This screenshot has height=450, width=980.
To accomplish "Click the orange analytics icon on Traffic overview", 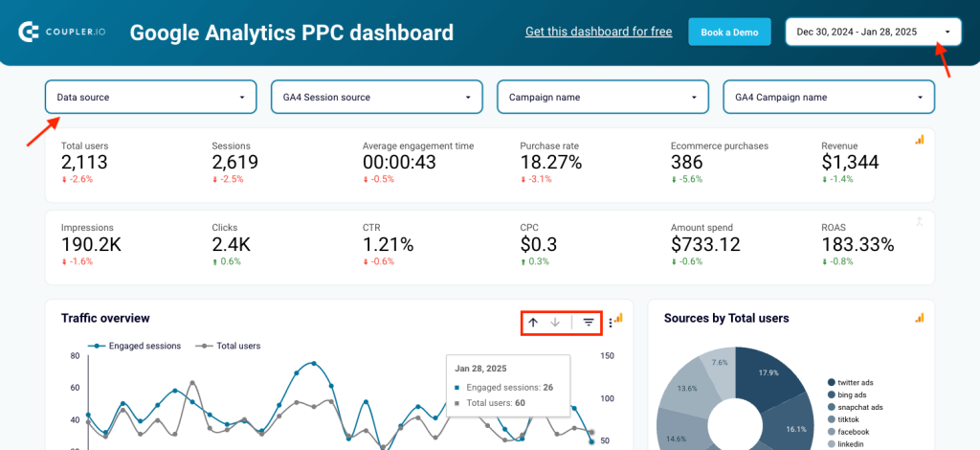I will 619,318.
